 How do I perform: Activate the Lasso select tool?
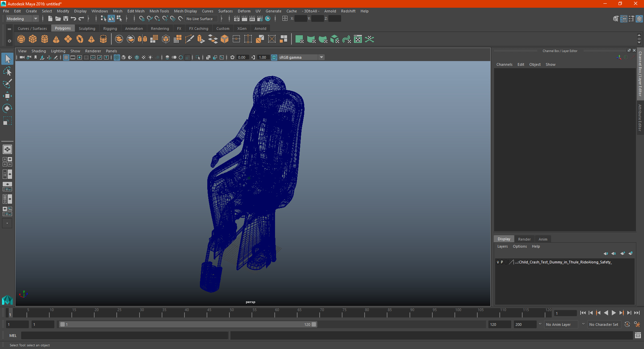7,71
